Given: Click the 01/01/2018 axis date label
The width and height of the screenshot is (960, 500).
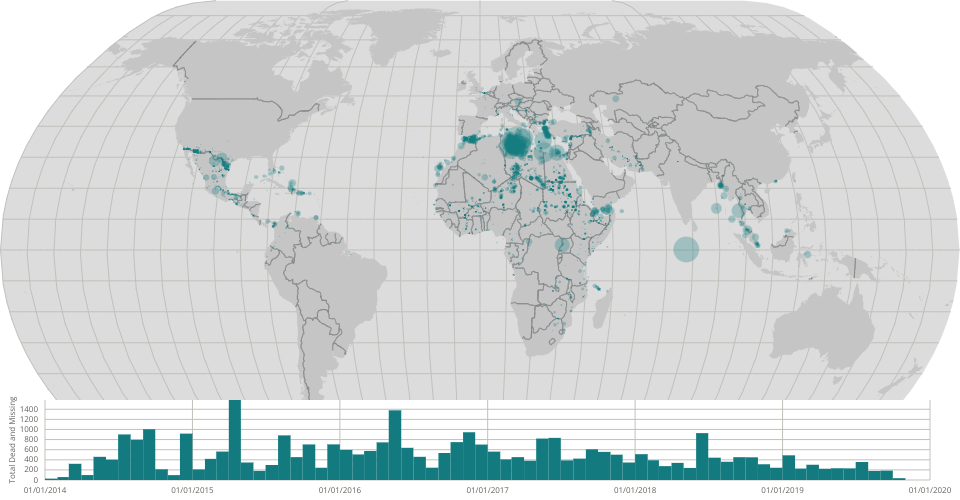Looking at the screenshot, I should [x=635, y=490].
